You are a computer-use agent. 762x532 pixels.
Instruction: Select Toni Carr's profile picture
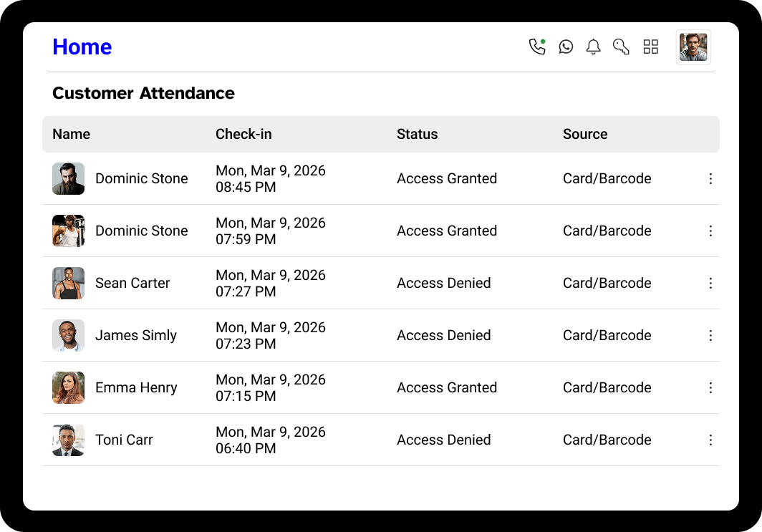[x=68, y=440]
